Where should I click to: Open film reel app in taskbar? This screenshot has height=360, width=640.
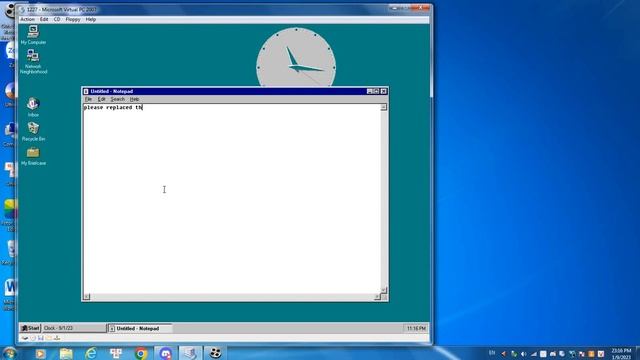(215, 353)
